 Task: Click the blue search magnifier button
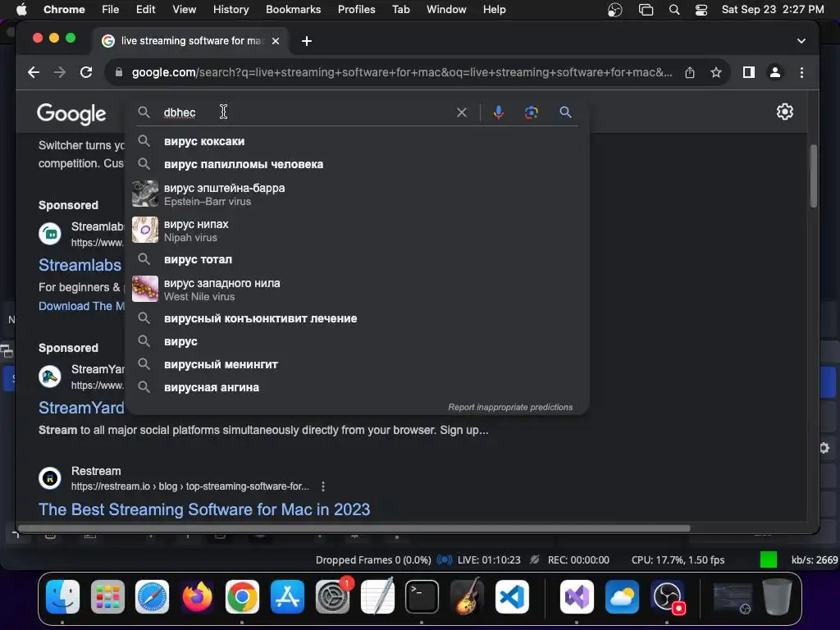point(565,112)
